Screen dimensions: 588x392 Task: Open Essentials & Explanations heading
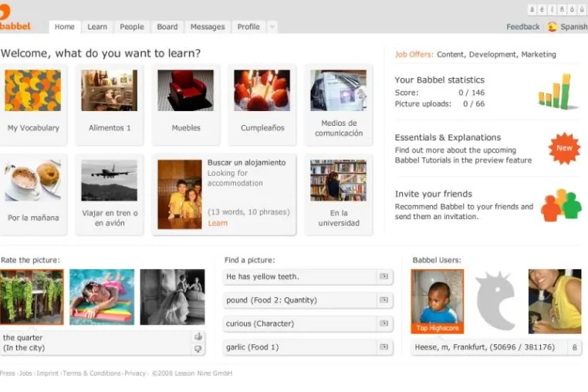448,137
